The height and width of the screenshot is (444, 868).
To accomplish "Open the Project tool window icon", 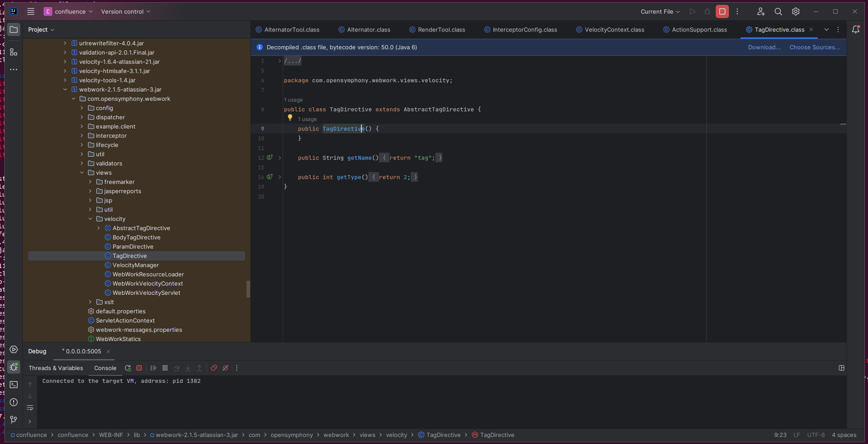I will 14,29.
